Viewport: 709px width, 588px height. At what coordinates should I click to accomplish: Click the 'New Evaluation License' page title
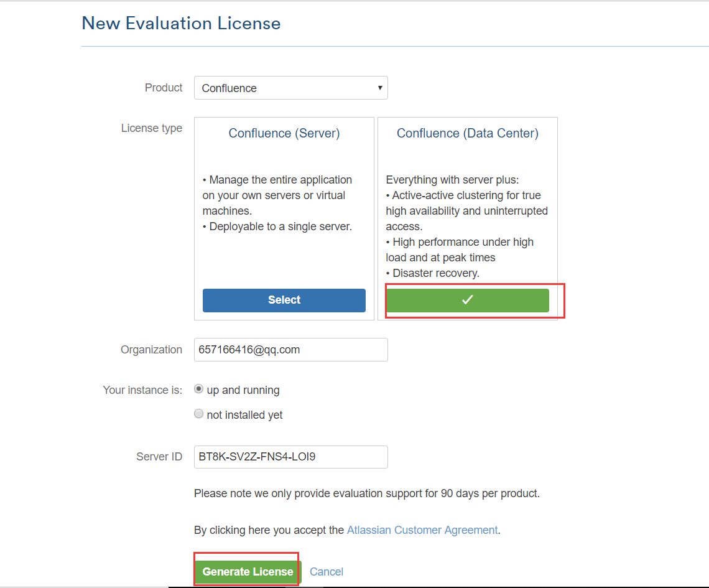pos(182,24)
